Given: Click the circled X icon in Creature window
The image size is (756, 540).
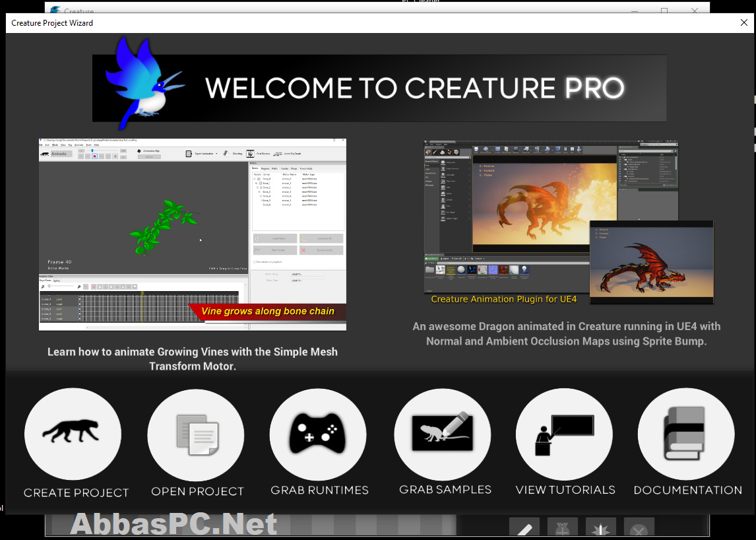Looking at the screenshot, I should click(x=639, y=528).
